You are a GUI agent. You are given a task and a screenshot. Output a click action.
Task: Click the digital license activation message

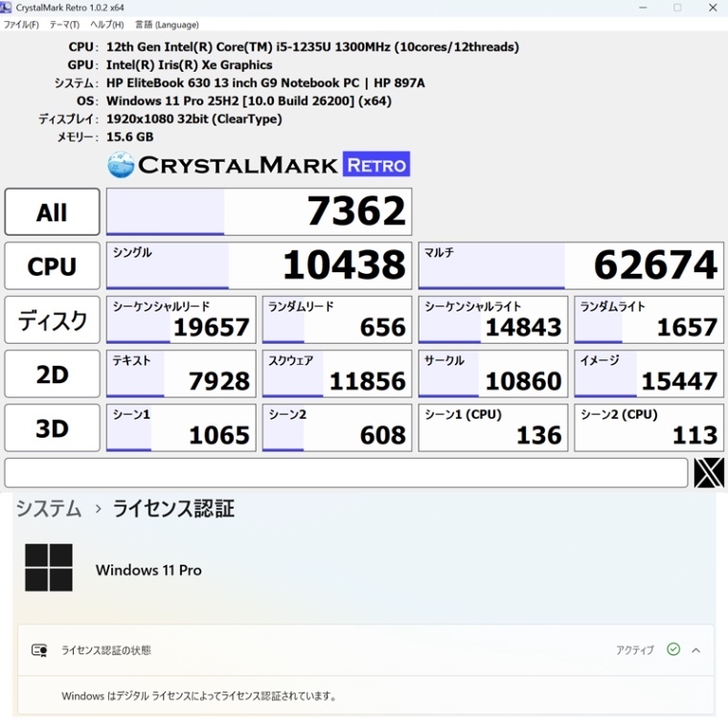(x=198, y=695)
